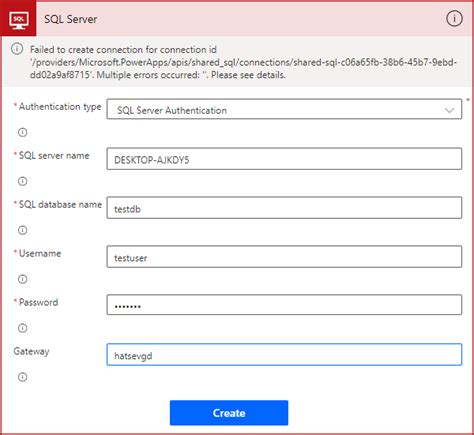Show info tooltip under SQL database name
The image size is (474, 435).
(22, 230)
